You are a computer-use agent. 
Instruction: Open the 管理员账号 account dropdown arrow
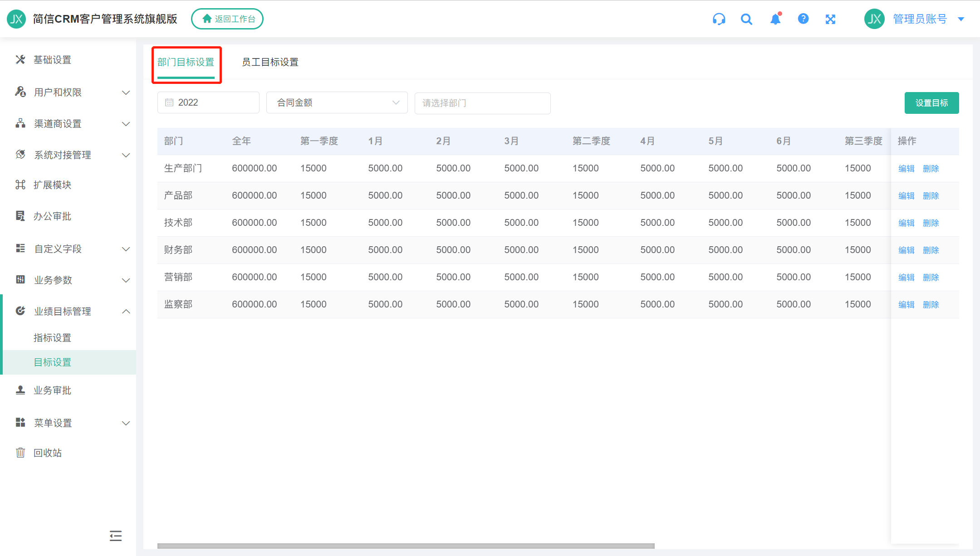tap(960, 19)
